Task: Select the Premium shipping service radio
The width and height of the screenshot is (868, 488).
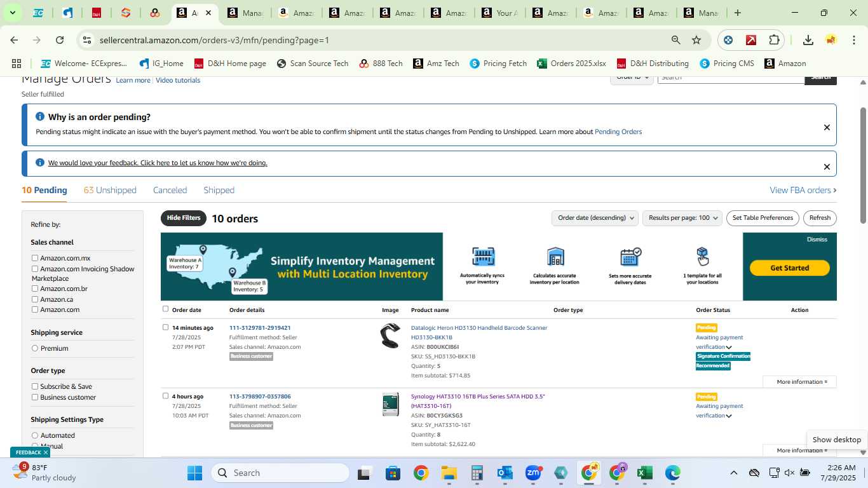Action: click(35, 348)
